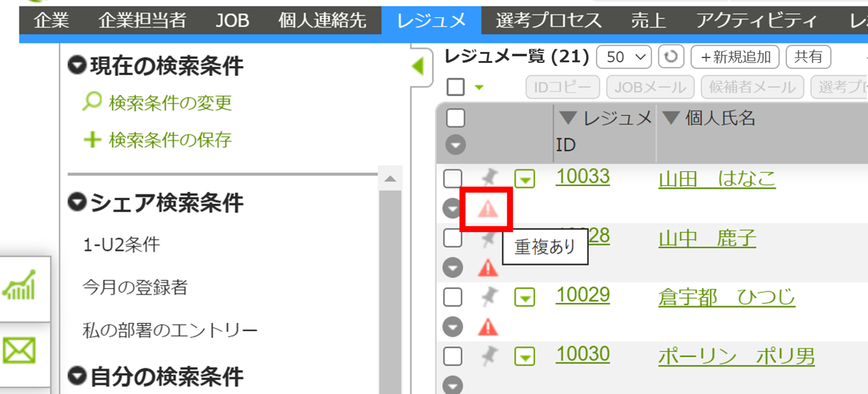Open green action dropdown for resume 10033
The height and width of the screenshot is (394, 868).
(x=525, y=179)
